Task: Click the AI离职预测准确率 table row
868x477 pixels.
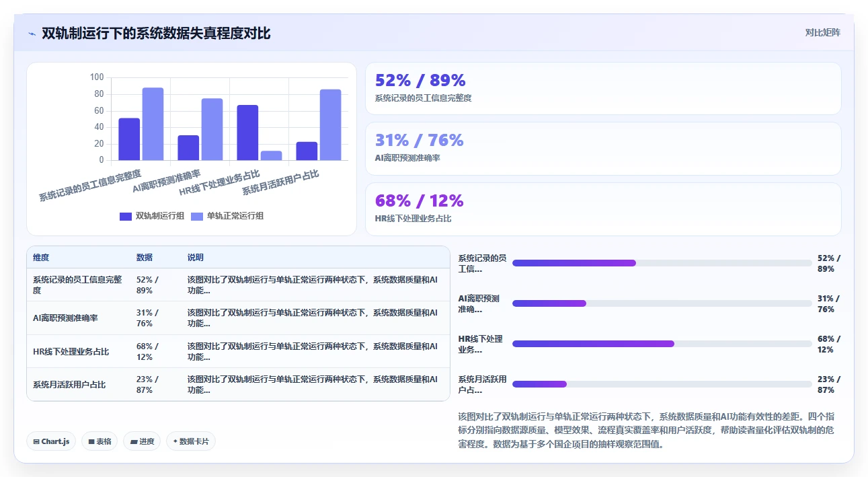Action: (238, 318)
